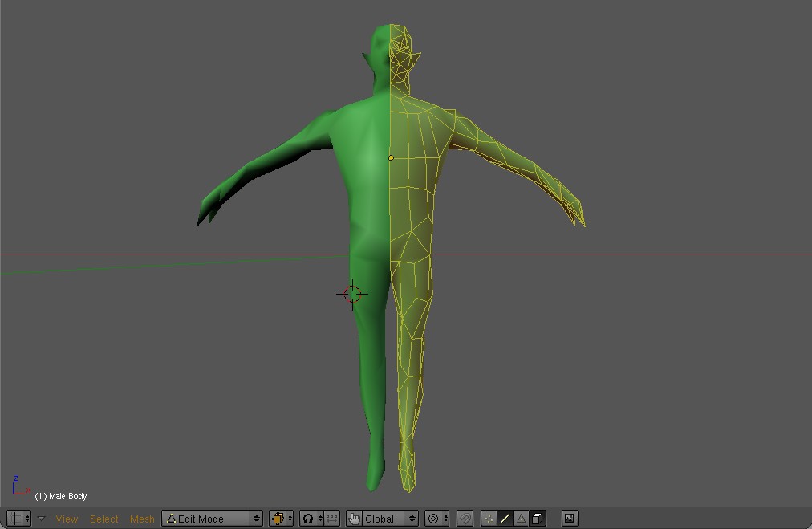This screenshot has width=812, height=529.
Task: Open the Mesh menu
Action: [142, 519]
